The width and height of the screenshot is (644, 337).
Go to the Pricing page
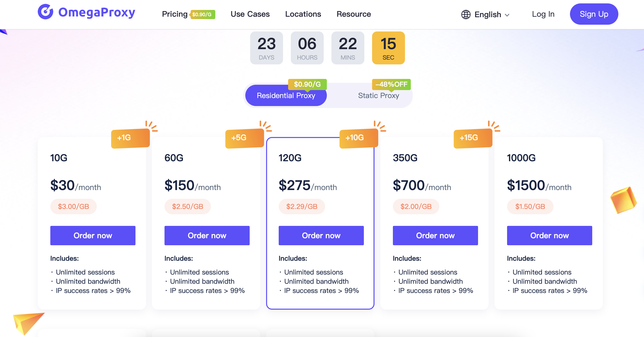pyautogui.click(x=174, y=14)
